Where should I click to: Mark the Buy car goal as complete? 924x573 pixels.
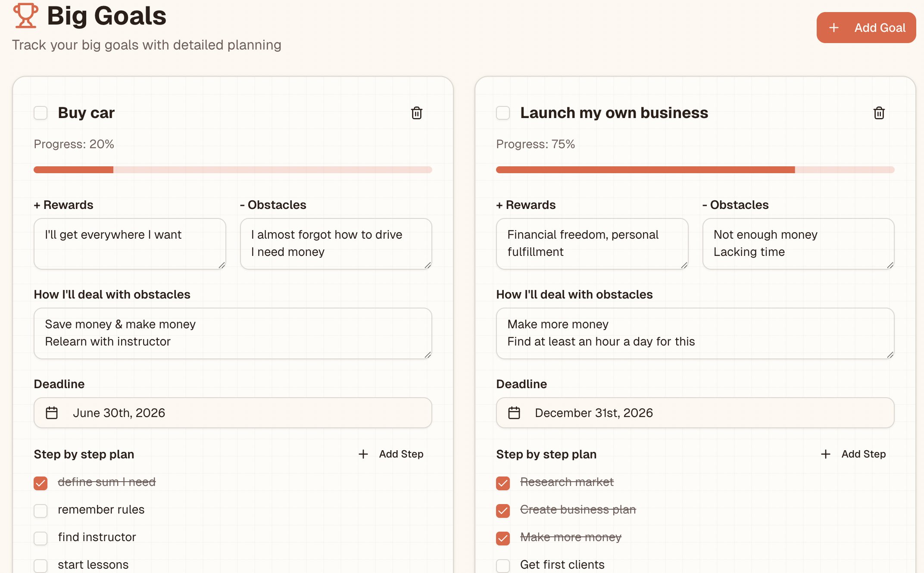(41, 113)
